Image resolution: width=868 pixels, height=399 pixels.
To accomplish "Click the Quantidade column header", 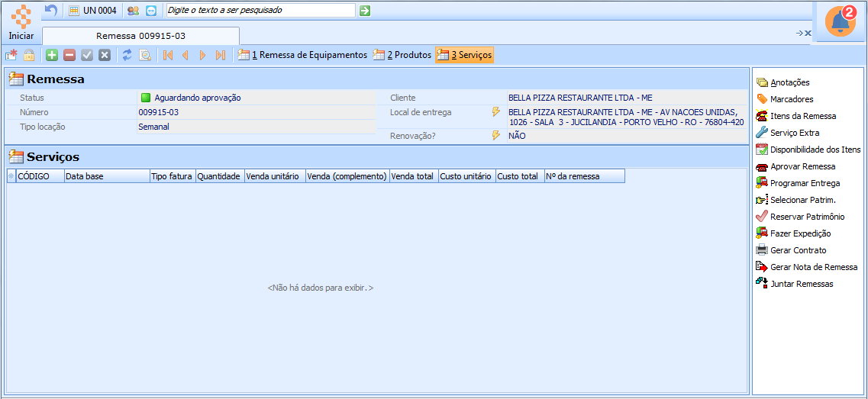I will coord(220,176).
